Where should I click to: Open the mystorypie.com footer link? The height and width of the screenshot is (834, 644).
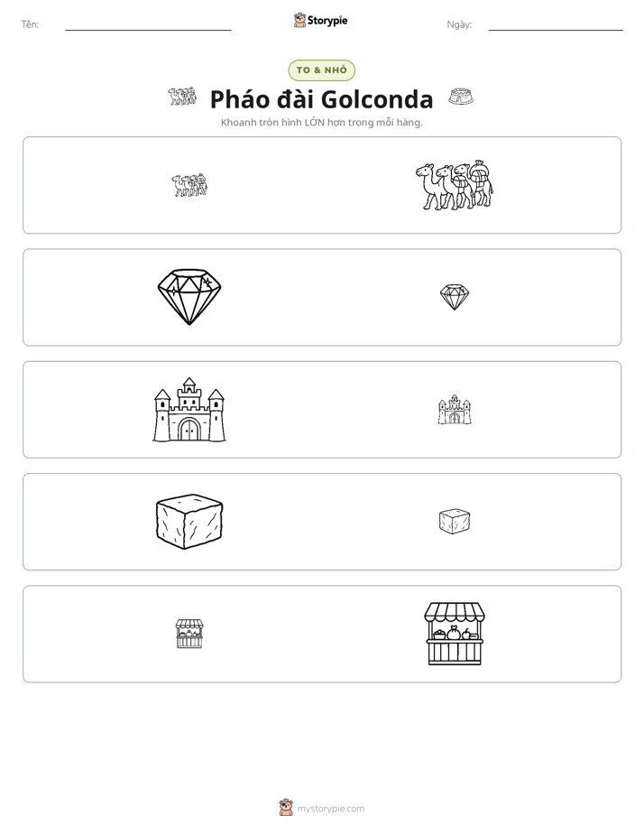(x=330, y=809)
